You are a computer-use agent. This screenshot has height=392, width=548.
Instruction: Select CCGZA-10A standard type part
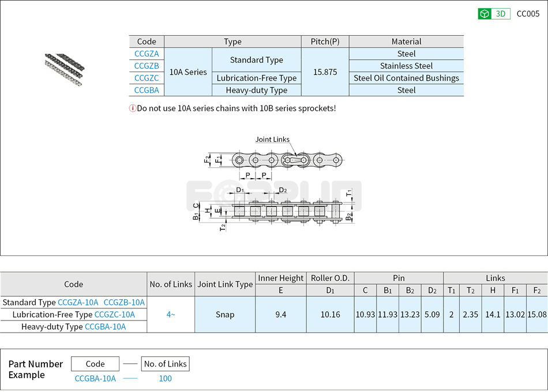tap(78, 302)
